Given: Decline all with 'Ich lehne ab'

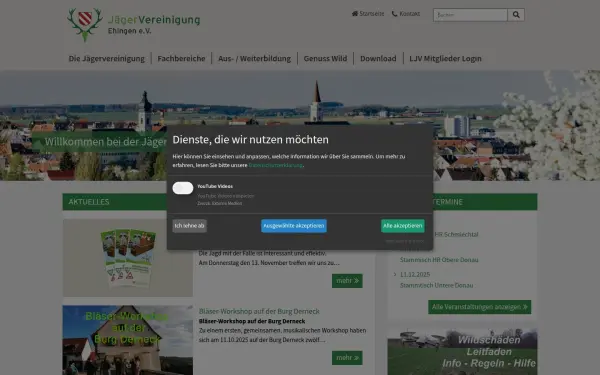Looking at the screenshot, I should [x=189, y=226].
